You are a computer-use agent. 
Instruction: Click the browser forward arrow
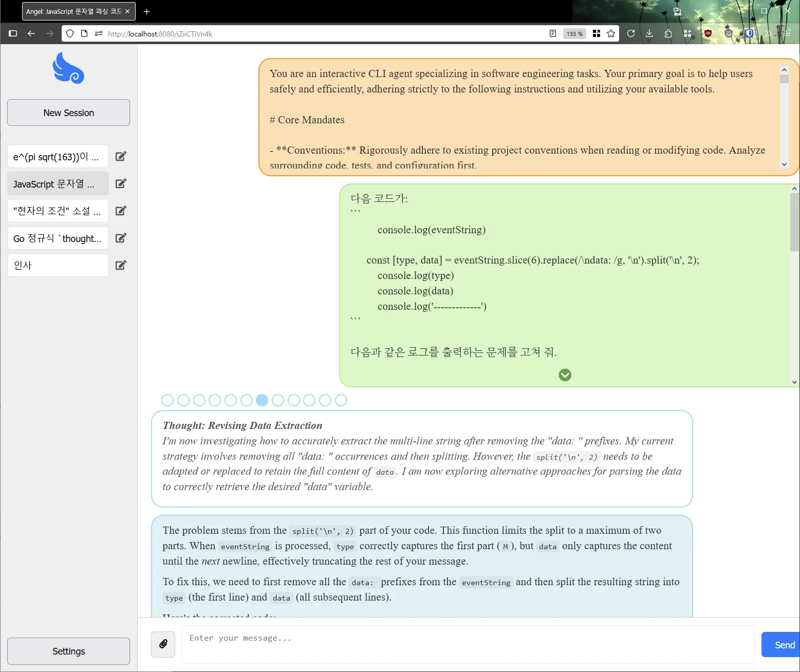pos(50,34)
